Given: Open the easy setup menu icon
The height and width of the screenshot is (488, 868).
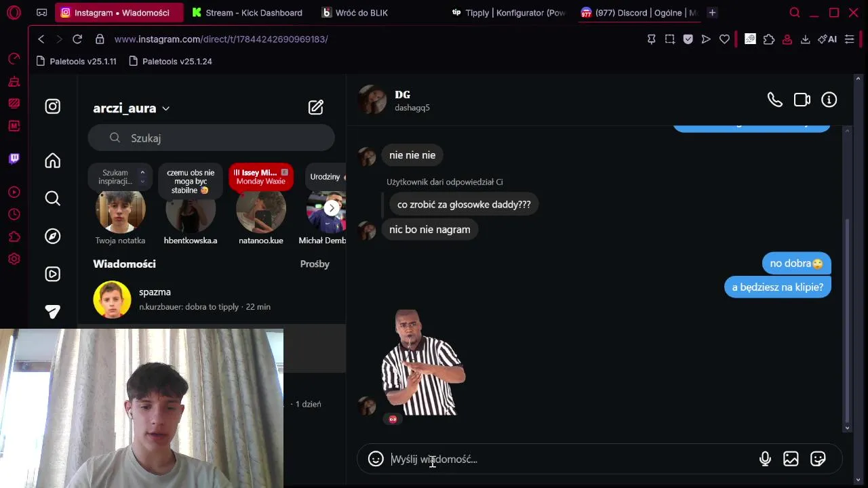Looking at the screenshot, I should coord(849,39).
